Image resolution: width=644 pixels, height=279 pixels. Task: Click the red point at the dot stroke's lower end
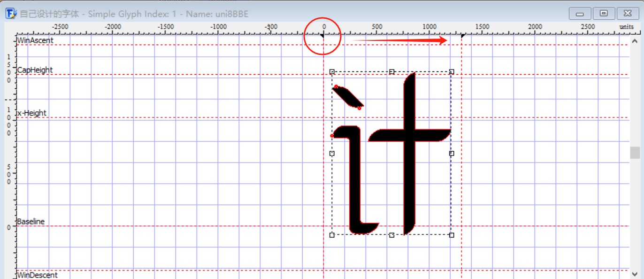click(x=360, y=108)
